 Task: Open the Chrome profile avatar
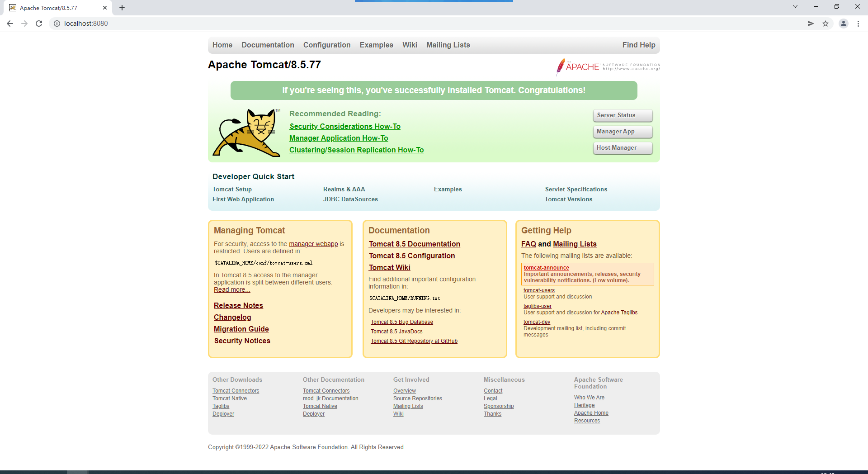(843, 24)
